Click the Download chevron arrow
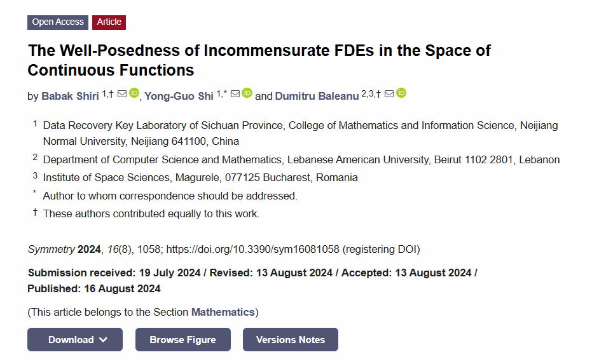This screenshot has width=599, height=364. [x=103, y=340]
